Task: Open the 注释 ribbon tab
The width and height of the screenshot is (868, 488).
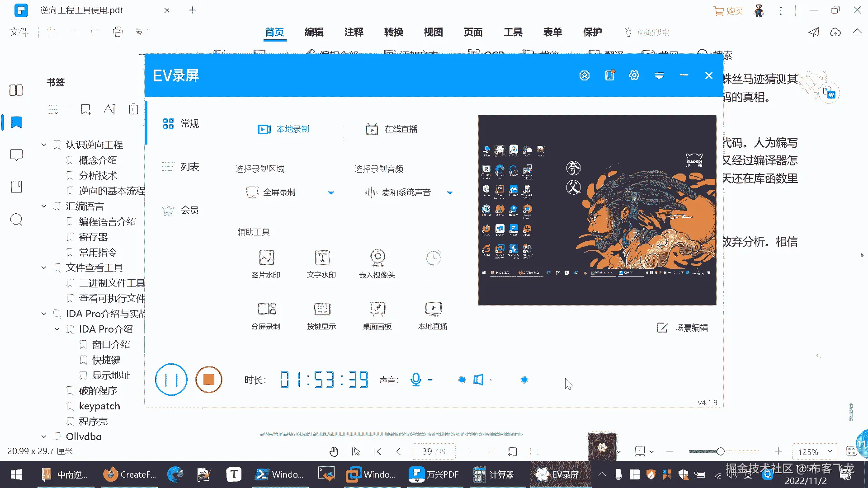Action: [354, 32]
